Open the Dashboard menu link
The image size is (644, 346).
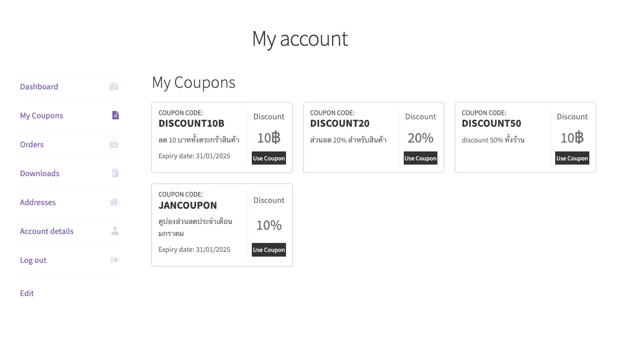pos(39,87)
